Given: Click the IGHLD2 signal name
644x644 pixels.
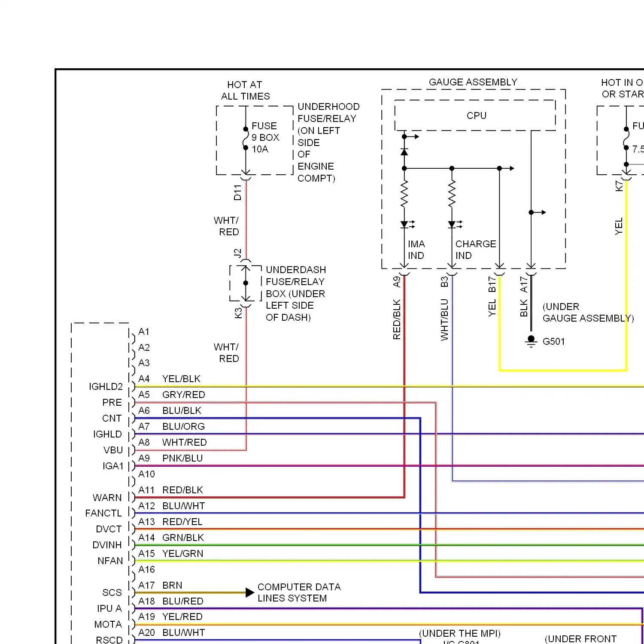Looking at the screenshot, I should click(x=106, y=386).
